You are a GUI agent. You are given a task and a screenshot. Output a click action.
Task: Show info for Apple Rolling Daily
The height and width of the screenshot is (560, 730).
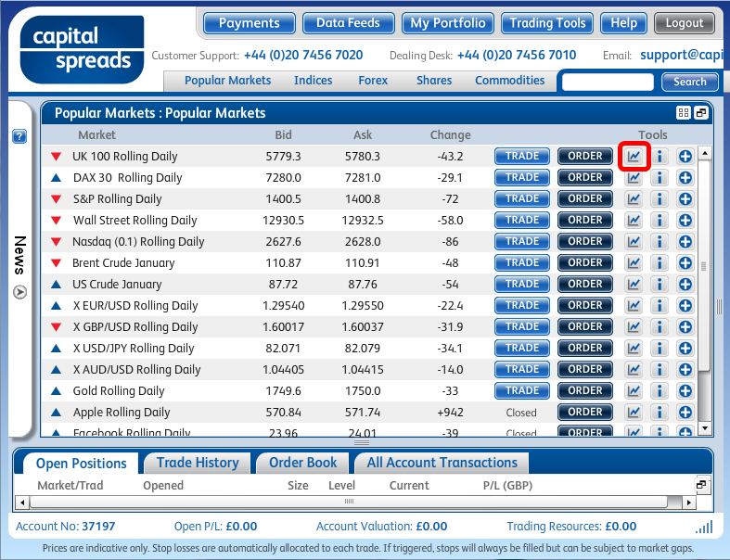tap(660, 412)
